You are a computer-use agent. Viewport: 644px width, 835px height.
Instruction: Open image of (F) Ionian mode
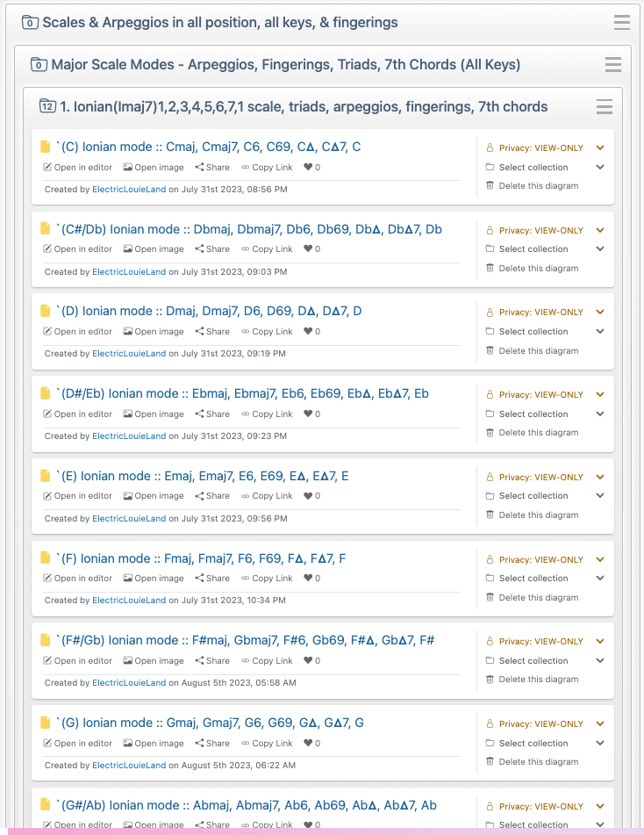[x=154, y=579]
